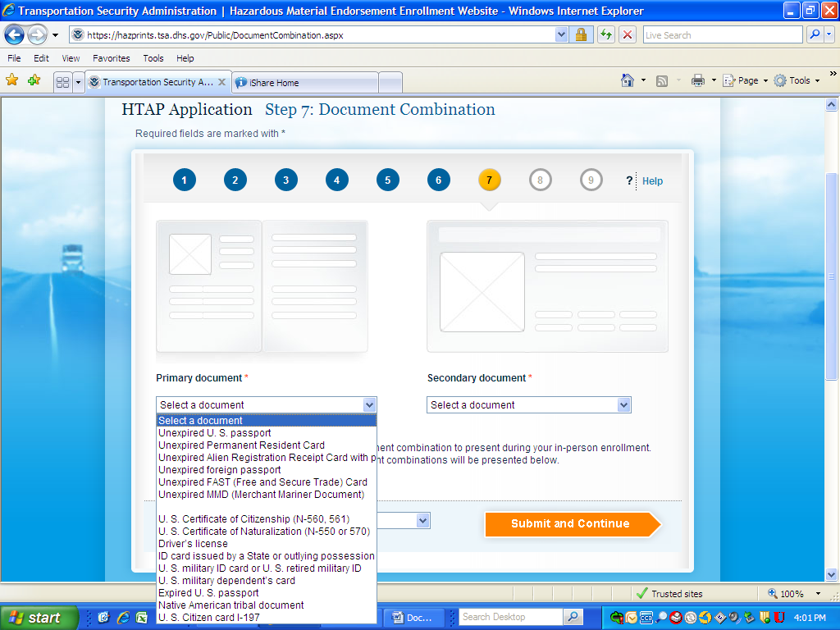Click the empty New Tab button
This screenshot has height=630, width=840.
tap(390, 83)
